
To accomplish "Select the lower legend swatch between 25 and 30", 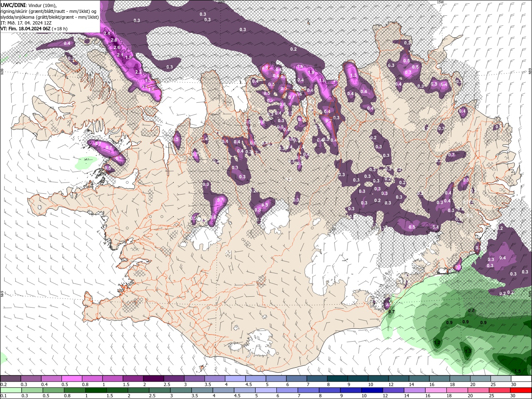I will click(499, 390).
